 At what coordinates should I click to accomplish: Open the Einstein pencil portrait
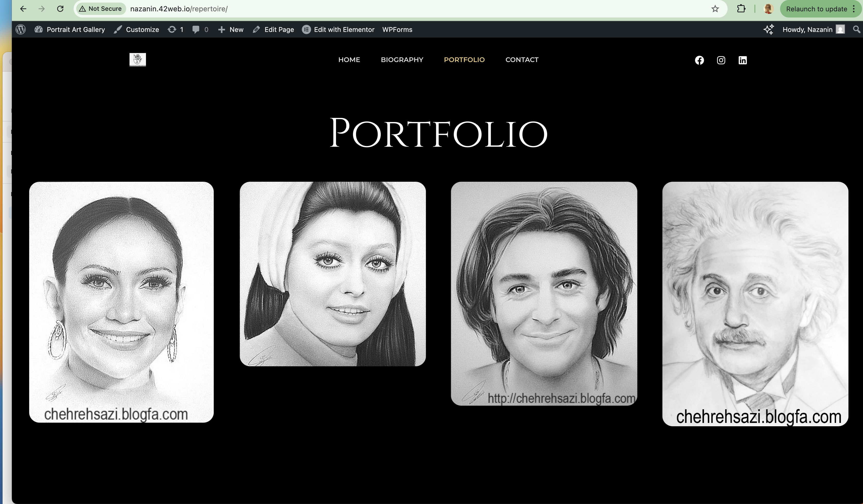click(755, 304)
